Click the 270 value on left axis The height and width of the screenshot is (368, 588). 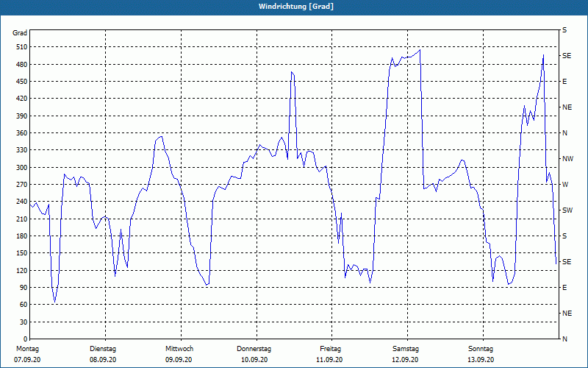click(x=22, y=185)
